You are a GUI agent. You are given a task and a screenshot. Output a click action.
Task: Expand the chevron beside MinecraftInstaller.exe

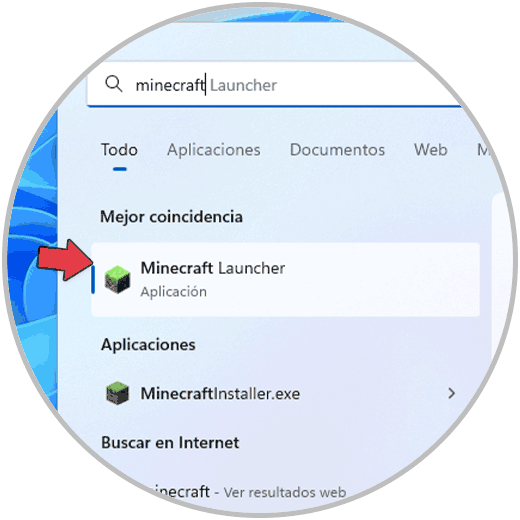coord(452,393)
